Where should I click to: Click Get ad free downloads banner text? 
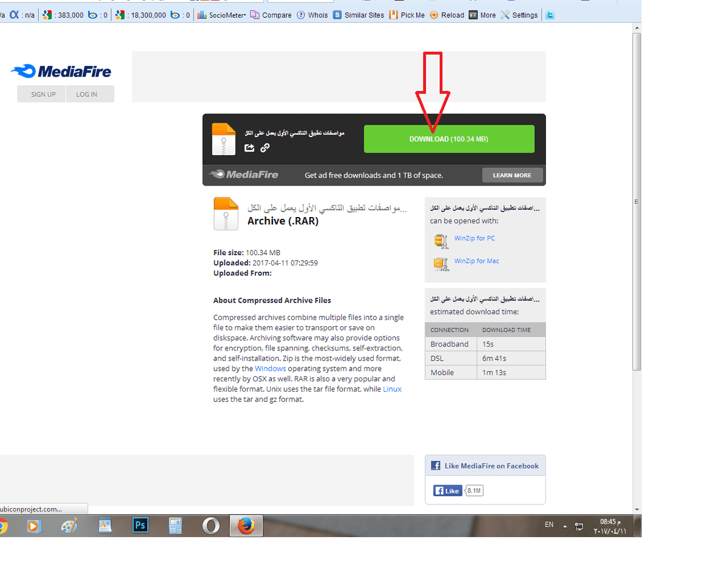374,175
